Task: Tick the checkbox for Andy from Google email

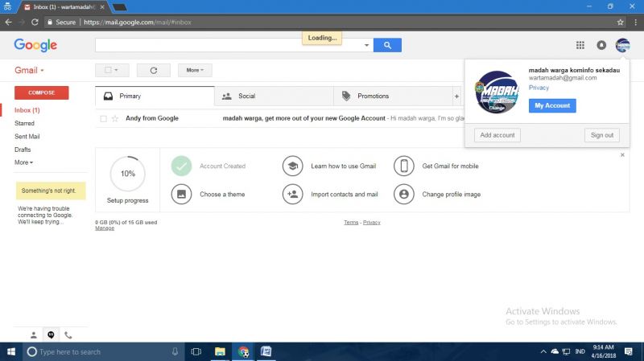Action: pos(104,118)
